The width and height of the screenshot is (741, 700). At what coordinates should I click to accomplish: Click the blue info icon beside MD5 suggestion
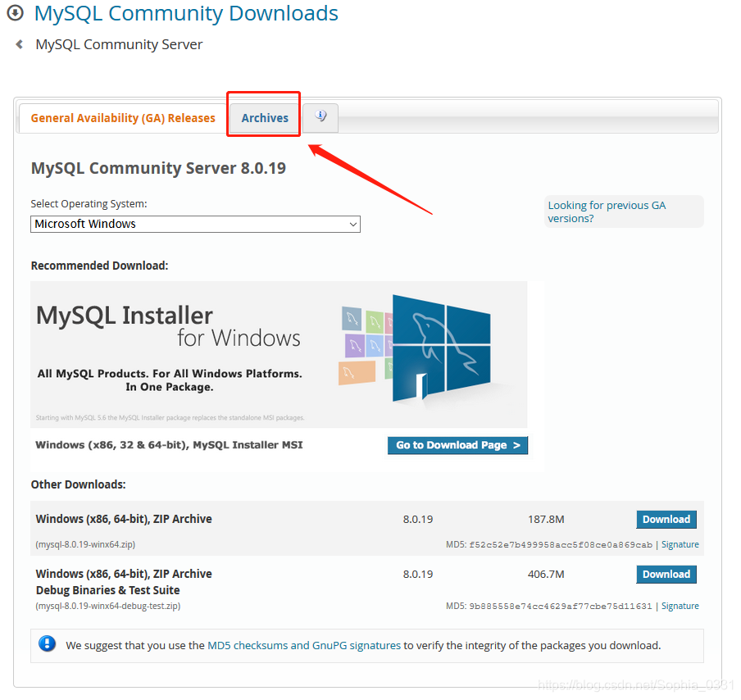(48, 643)
